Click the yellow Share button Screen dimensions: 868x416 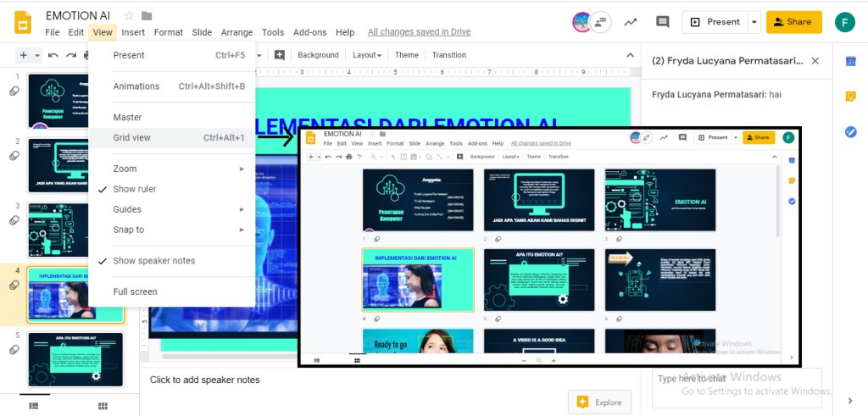(x=793, y=22)
